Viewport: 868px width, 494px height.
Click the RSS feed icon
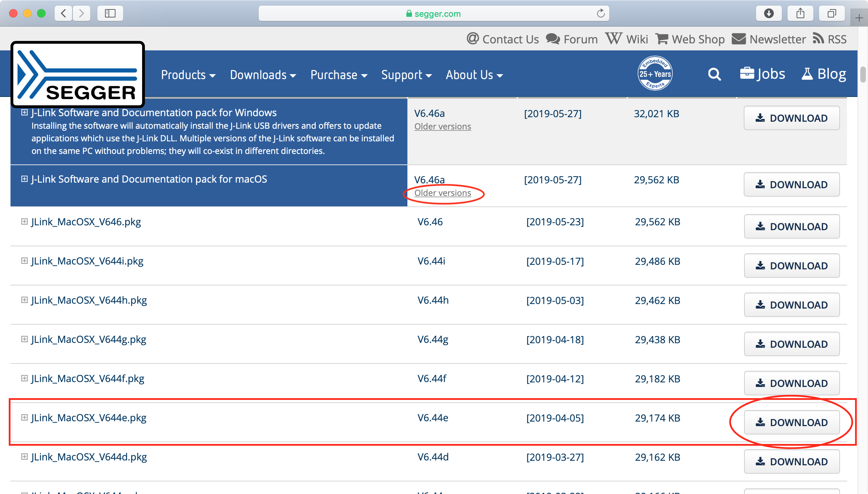tap(819, 39)
